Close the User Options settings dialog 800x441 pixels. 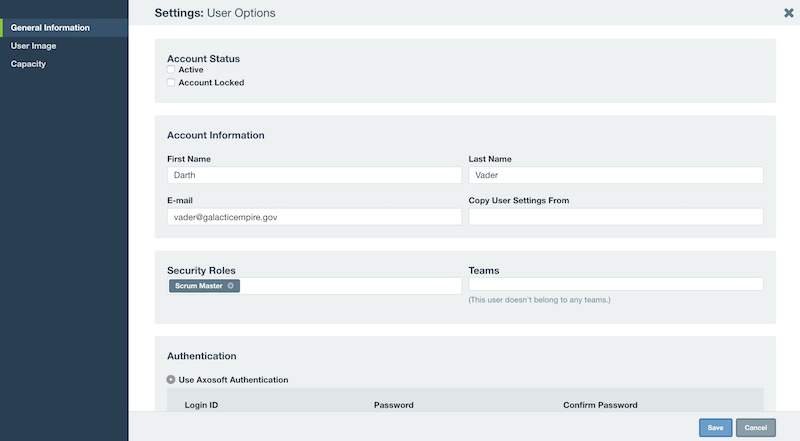tap(788, 13)
